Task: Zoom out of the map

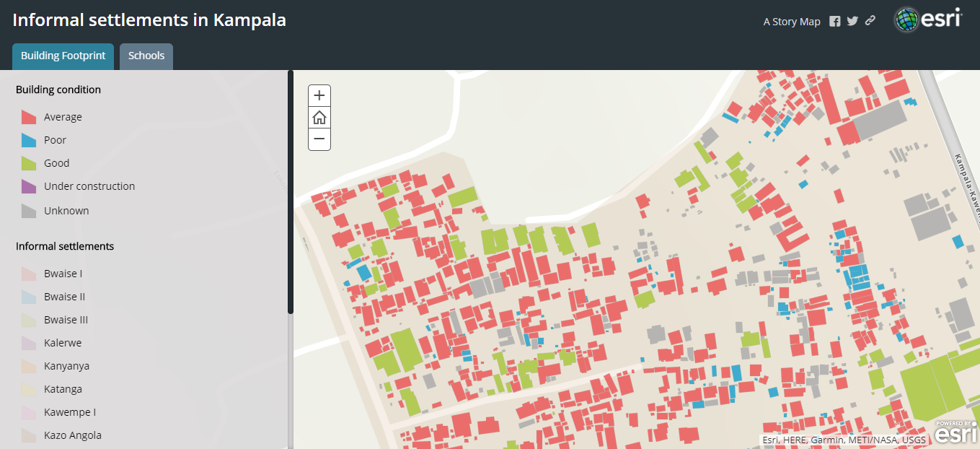Action: click(x=319, y=139)
